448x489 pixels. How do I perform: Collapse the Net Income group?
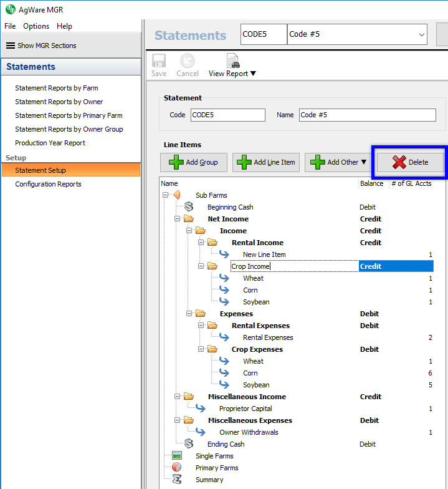tap(178, 219)
